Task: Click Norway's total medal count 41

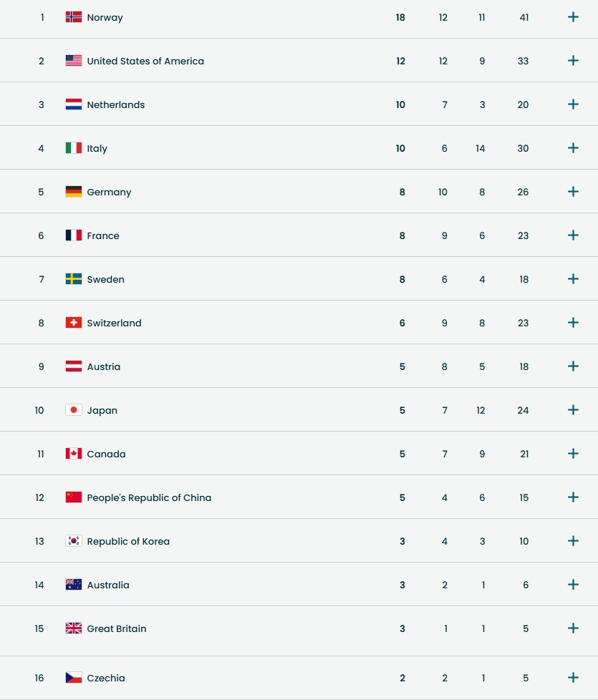Action: (x=524, y=17)
